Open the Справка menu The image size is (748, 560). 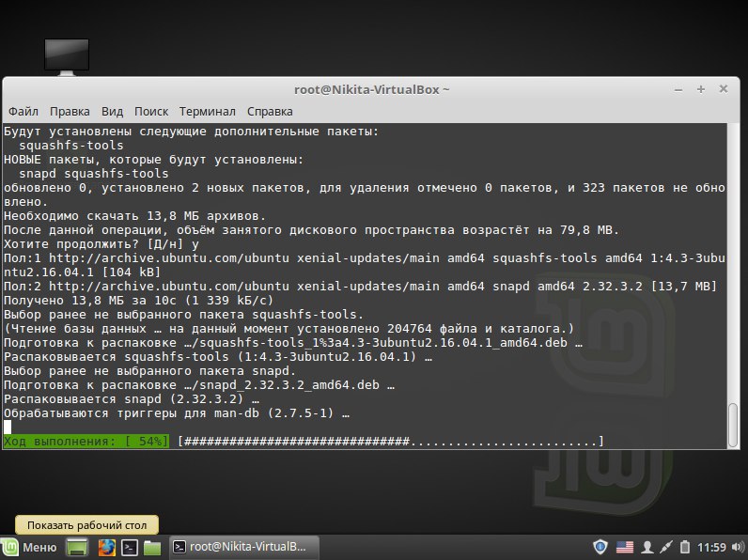click(x=270, y=112)
